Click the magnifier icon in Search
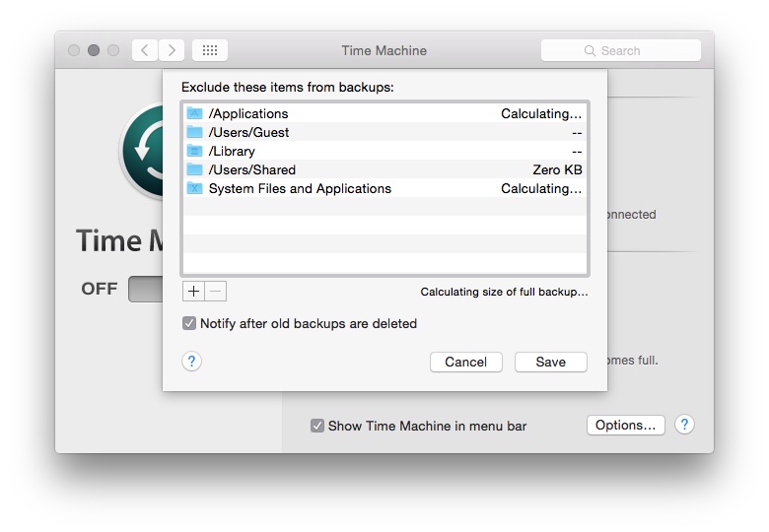 pos(590,51)
